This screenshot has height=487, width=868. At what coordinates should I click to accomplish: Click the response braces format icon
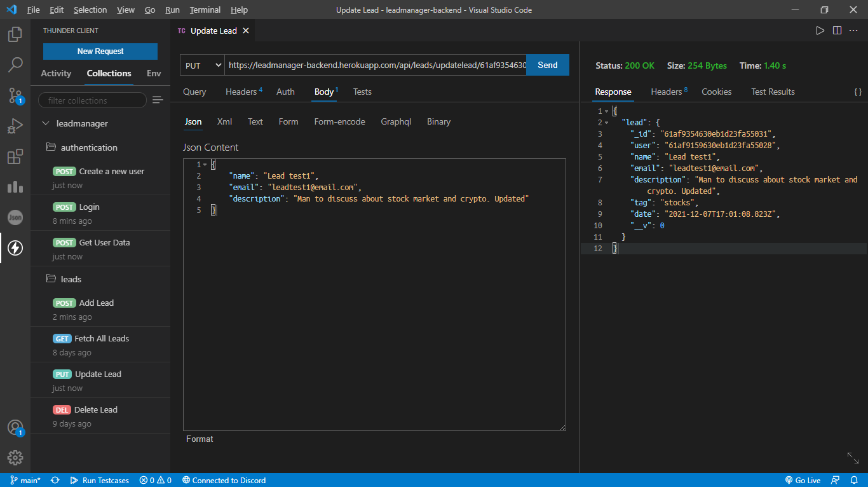point(858,92)
